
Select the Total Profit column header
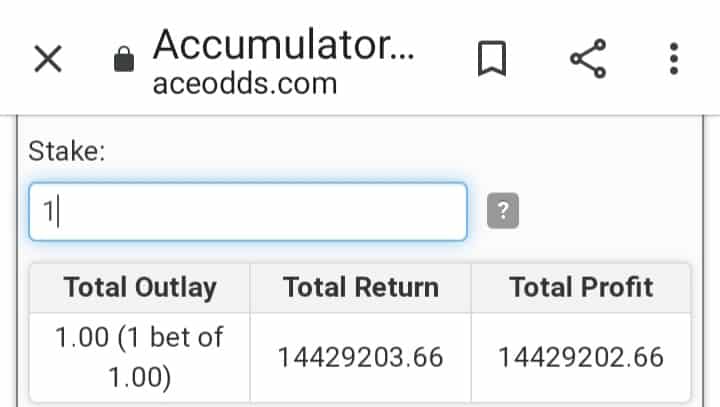[x=581, y=288]
